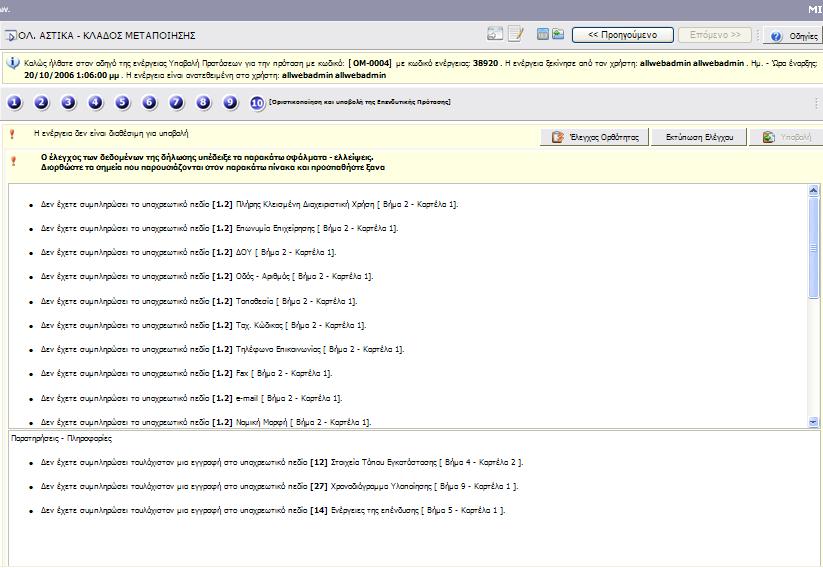Click the disabled Υποβολή submit button
This screenshot has height=568, width=823.
coord(786,137)
